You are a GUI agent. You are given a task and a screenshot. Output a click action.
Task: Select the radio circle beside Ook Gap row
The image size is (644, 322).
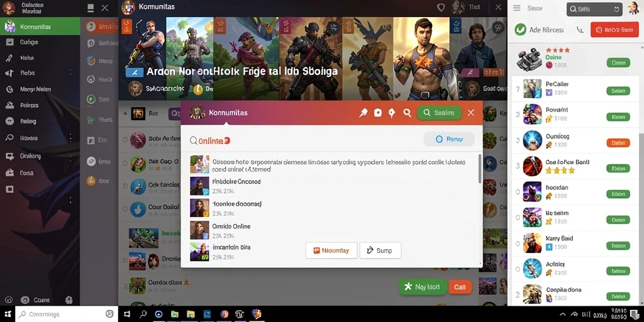(125, 162)
